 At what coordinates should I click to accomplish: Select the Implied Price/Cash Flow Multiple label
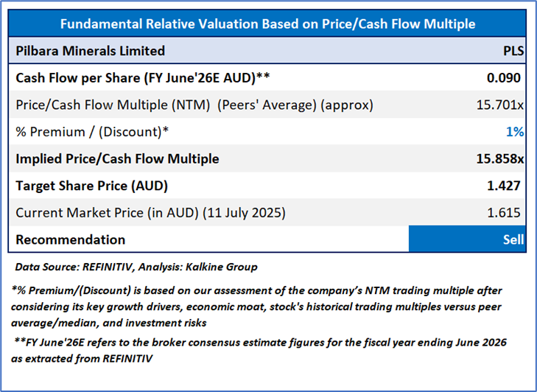(x=117, y=158)
